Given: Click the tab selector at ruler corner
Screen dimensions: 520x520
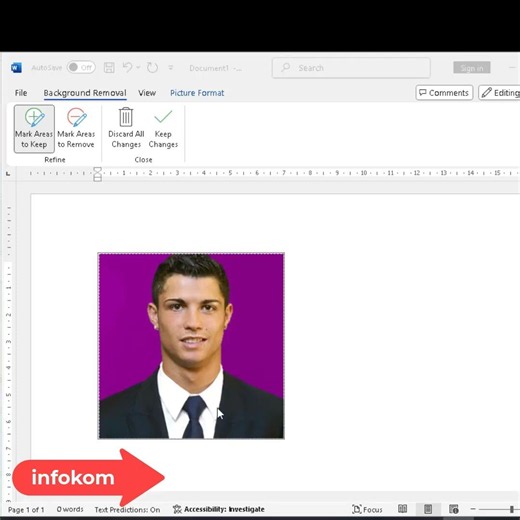Looking at the screenshot, I should [8, 173].
